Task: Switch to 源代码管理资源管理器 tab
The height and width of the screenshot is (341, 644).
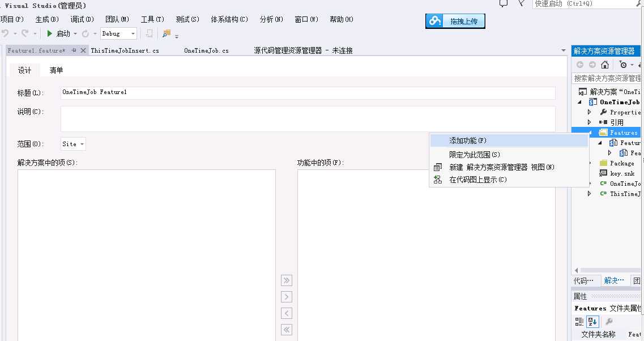Action: click(303, 50)
